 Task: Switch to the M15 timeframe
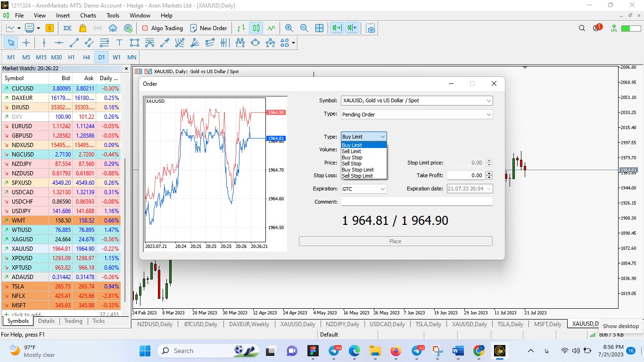point(41,57)
